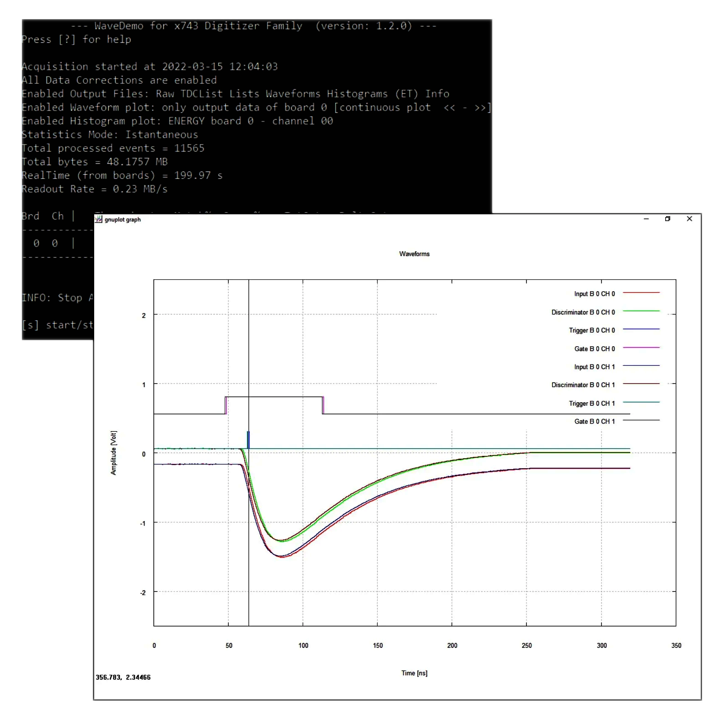This screenshot has height=728, width=728.
Task: Toggle Discriminator B 0 CH 1 legend entry
Action: [583, 385]
